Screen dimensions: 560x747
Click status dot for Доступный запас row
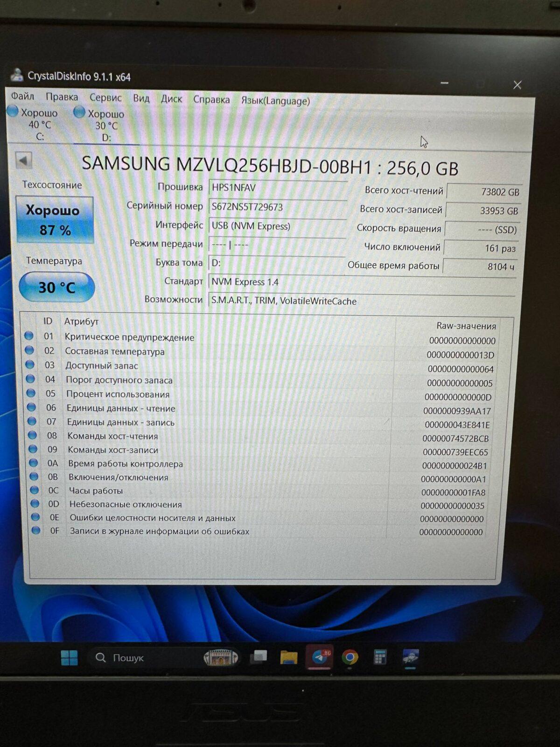pyautogui.click(x=30, y=365)
